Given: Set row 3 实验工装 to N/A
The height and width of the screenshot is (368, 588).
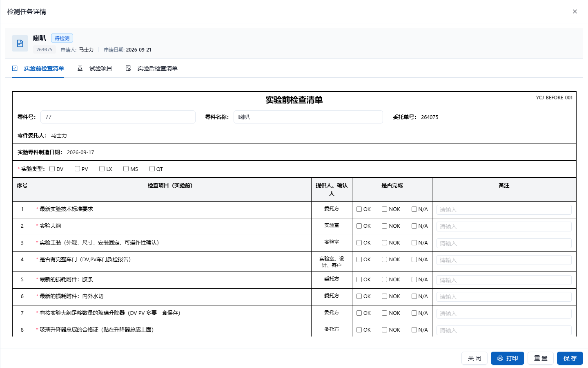Looking at the screenshot, I should coord(414,243).
